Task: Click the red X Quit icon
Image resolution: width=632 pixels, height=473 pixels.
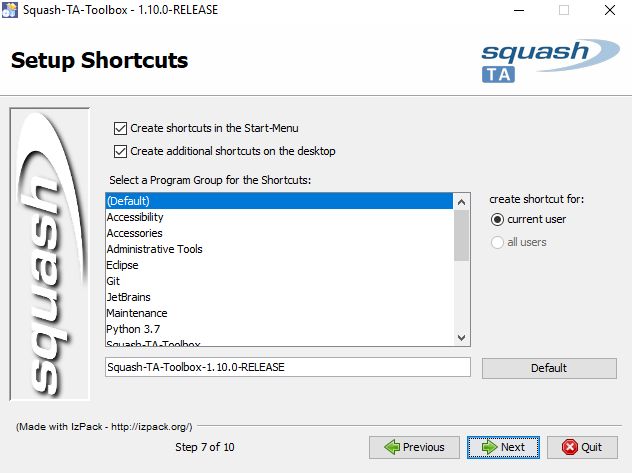Action: click(570, 447)
